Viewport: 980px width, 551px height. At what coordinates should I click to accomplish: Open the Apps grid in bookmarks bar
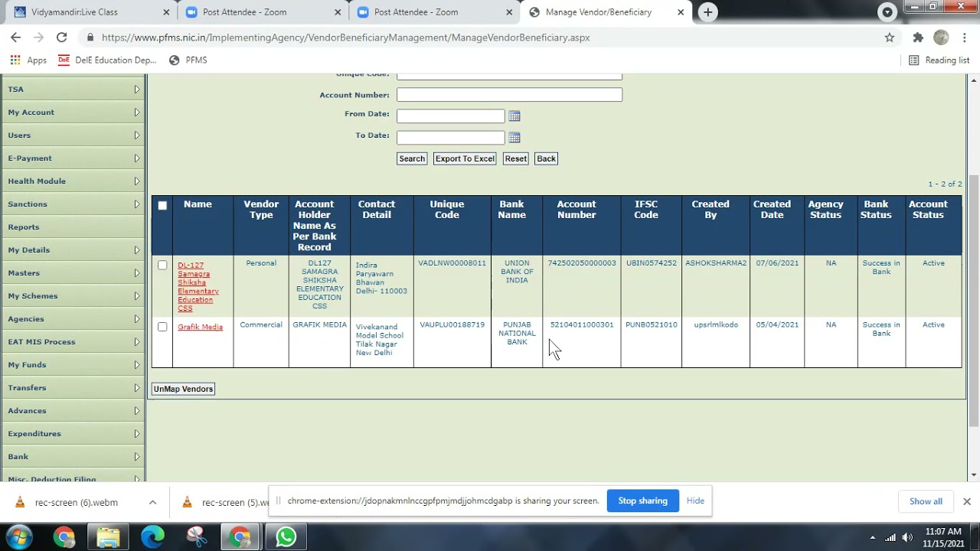[x=28, y=60]
